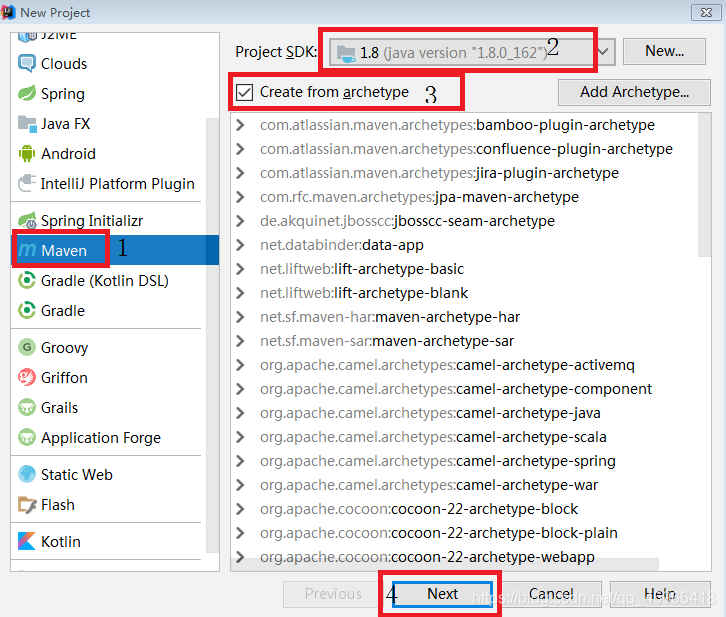Click the Spring Initializr icon
Viewport: 726px width, 617px height.
point(27,221)
